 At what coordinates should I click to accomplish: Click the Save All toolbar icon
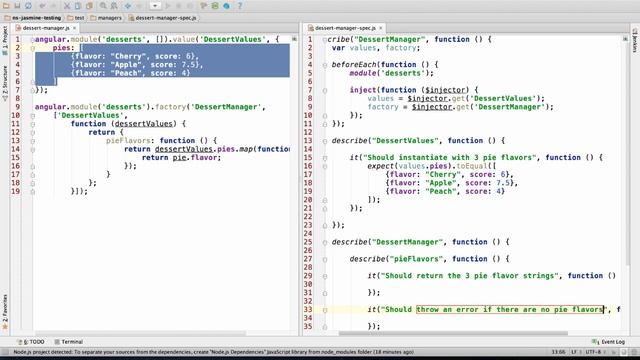(x=17, y=6)
